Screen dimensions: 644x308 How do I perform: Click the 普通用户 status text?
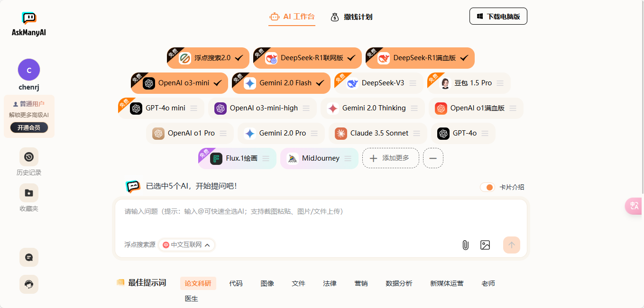[x=32, y=104]
